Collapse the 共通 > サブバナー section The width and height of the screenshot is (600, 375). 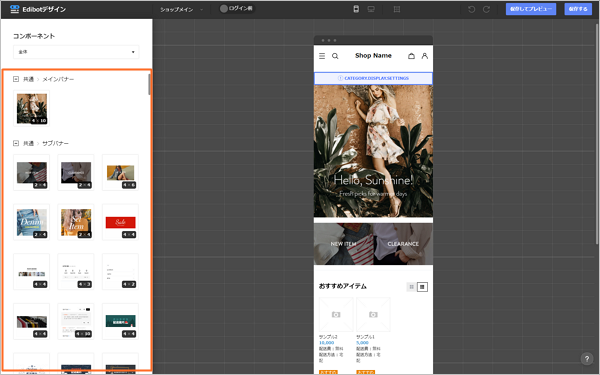tap(16, 143)
